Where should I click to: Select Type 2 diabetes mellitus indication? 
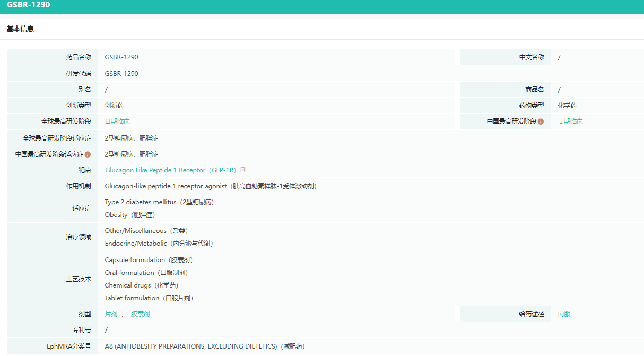click(x=159, y=202)
